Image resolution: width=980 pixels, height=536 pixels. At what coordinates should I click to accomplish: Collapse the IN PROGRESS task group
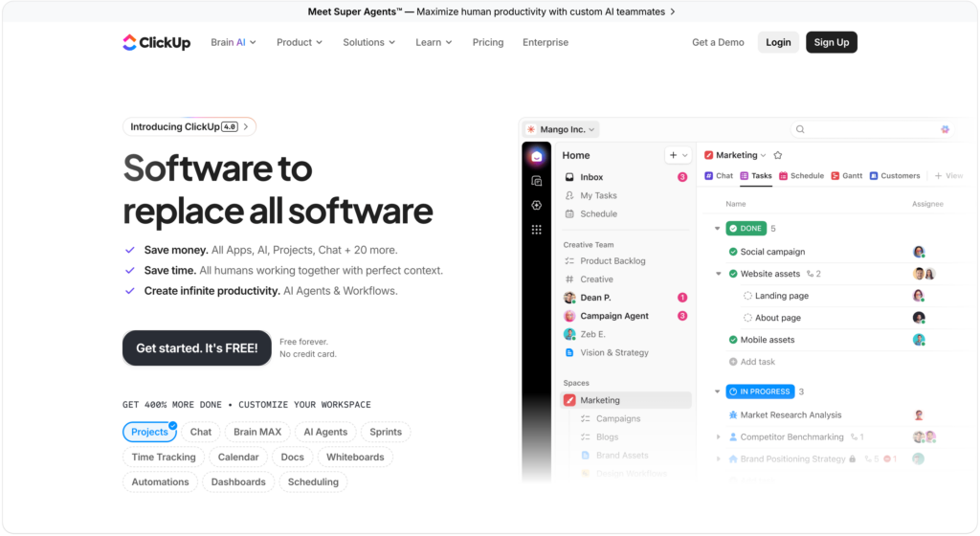click(x=718, y=391)
